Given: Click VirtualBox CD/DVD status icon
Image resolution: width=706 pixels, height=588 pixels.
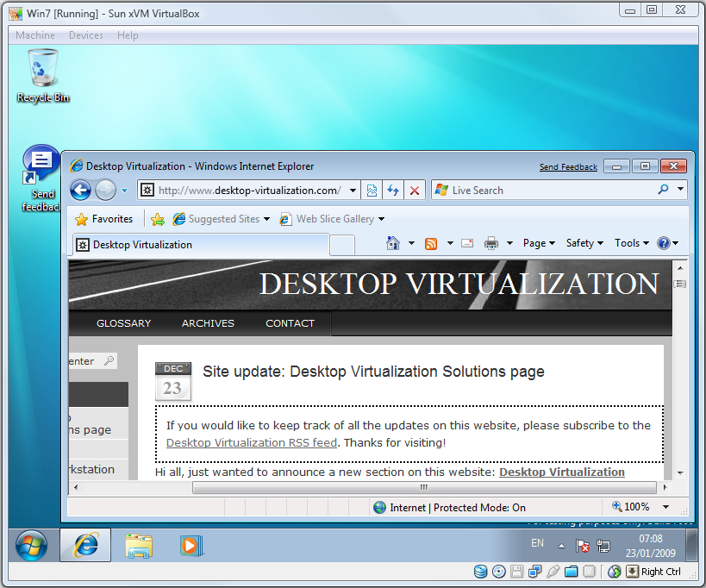Looking at the screenshot, I should click(x=498, y=572).
